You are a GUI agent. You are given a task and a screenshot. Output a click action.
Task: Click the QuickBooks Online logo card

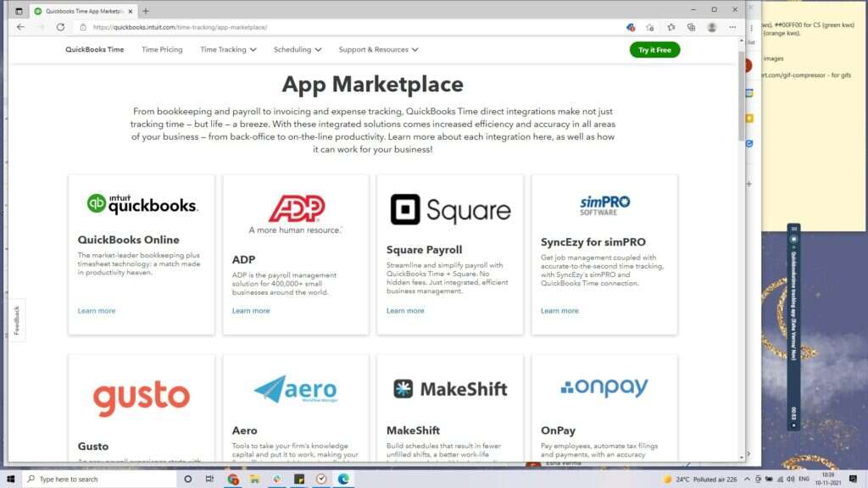pos(141,202)
